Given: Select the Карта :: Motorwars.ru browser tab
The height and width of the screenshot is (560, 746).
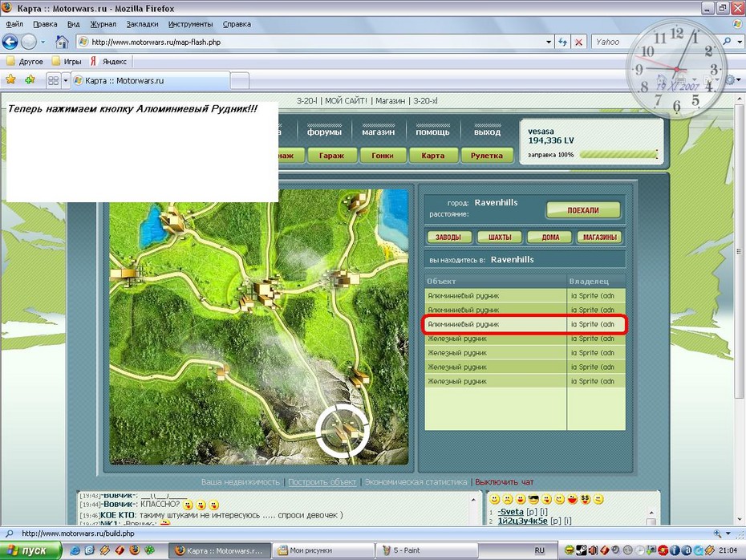Looking at the screenshot, I should pos(152,80).
